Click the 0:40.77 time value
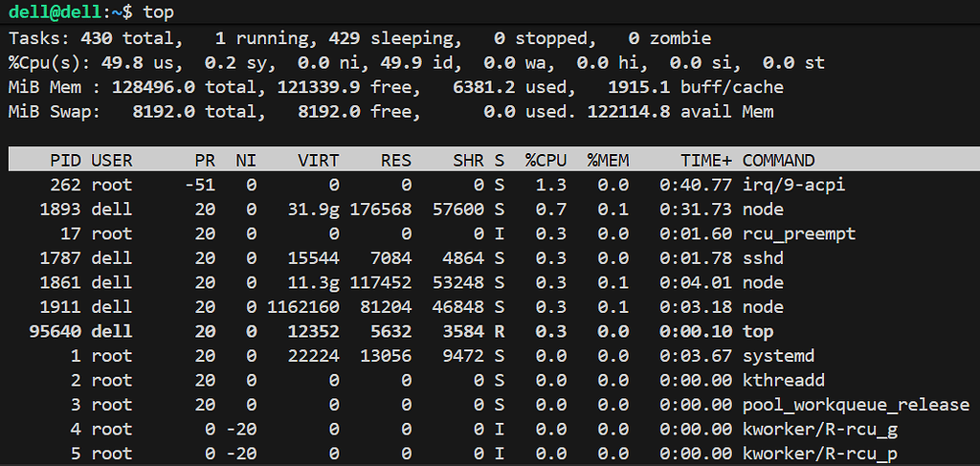The width and height of the screenshot is (980, 466). pyautogui.click(x=696, y=185)
